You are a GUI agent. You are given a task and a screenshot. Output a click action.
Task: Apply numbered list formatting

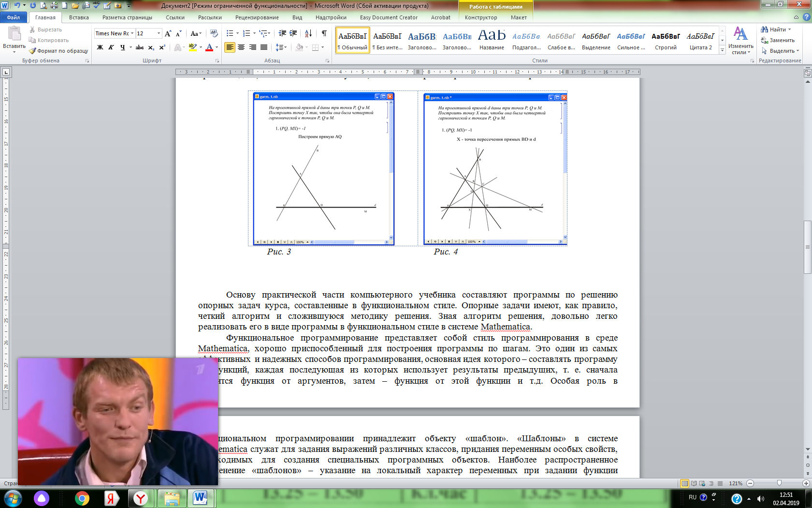pyautogui.click(x=246, y=33)
